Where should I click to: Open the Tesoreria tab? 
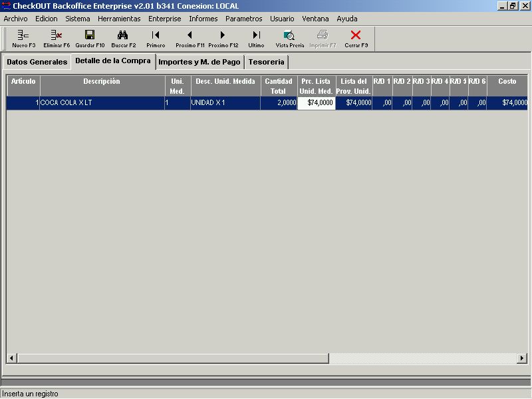(x=267, y=62)
